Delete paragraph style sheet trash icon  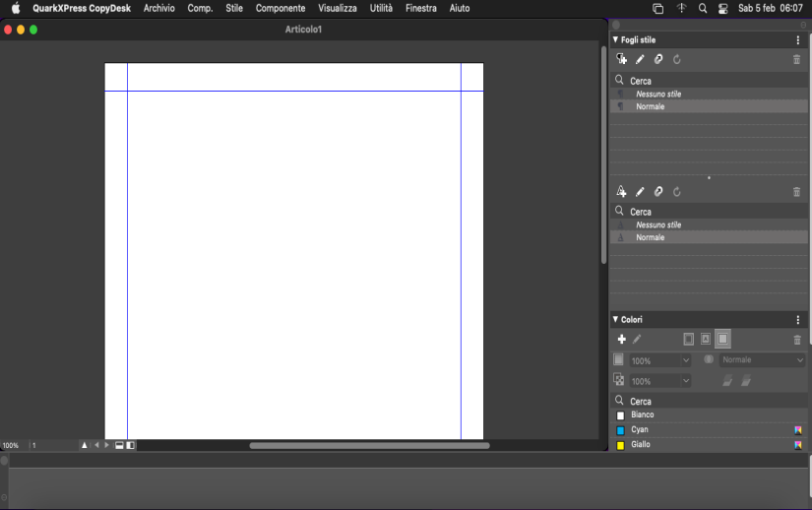tap(796, 59)
